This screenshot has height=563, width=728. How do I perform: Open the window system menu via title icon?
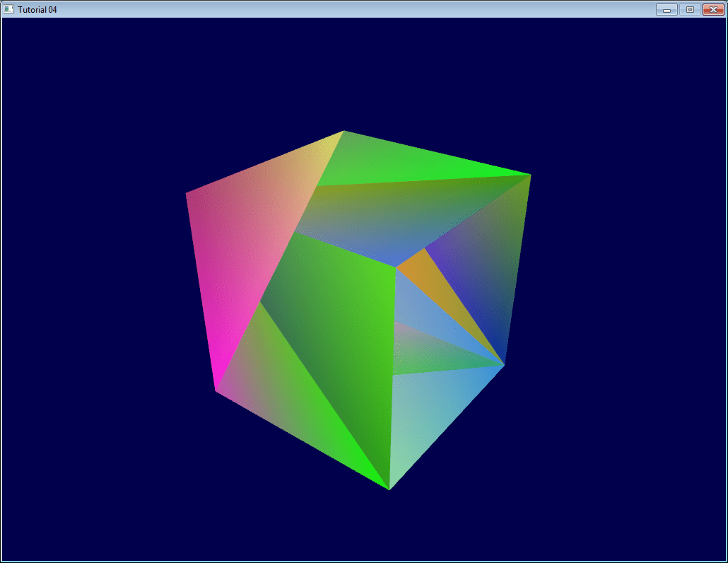point(9,9)
